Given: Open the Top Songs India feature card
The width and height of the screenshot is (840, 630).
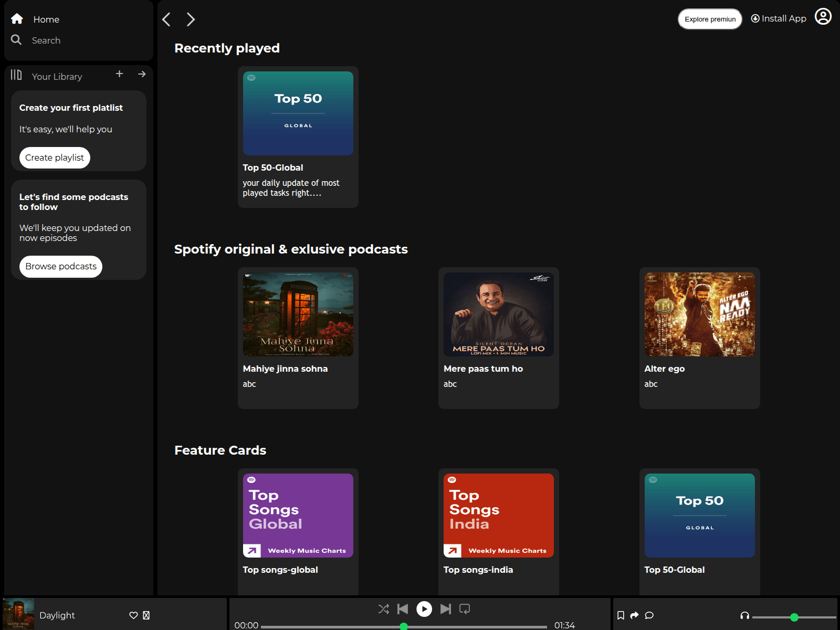Looking at the screenshot, I should tap(499, 516).
